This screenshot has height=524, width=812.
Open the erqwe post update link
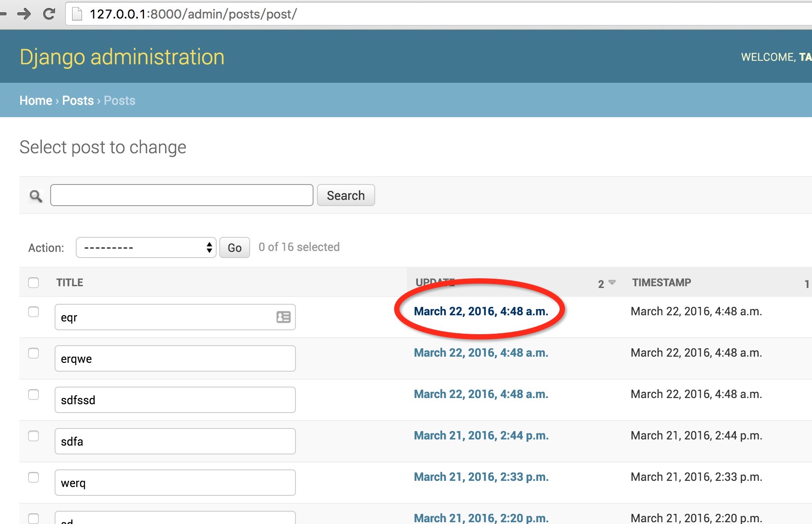pos(481,353)
